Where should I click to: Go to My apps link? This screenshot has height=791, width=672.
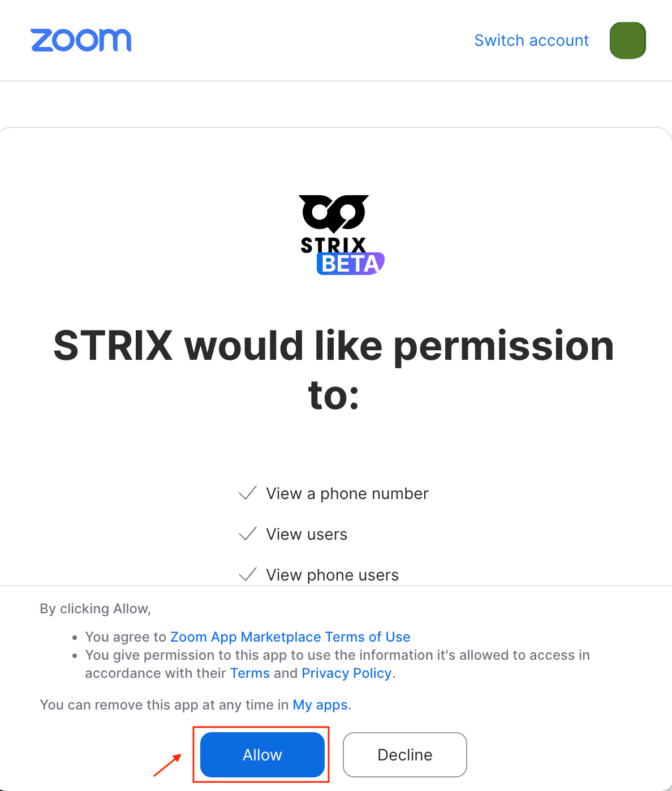(x=320, y=704)
